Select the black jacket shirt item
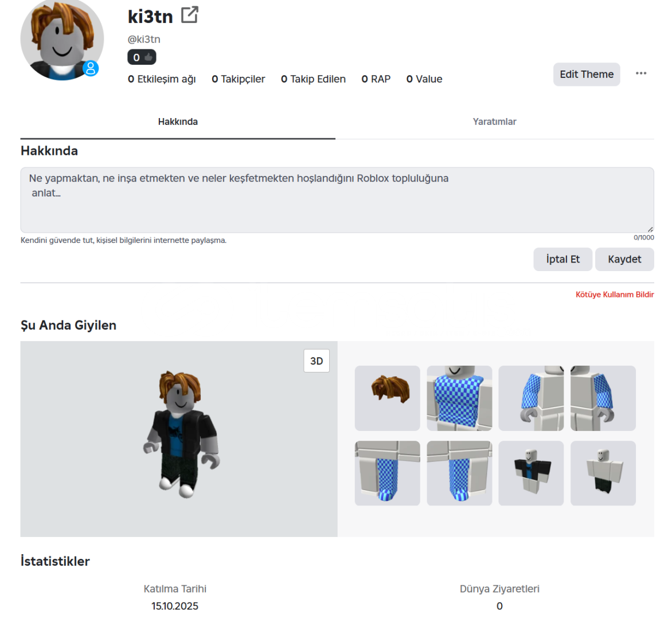This screenshot has width=672, height=619. coord(531,473)
